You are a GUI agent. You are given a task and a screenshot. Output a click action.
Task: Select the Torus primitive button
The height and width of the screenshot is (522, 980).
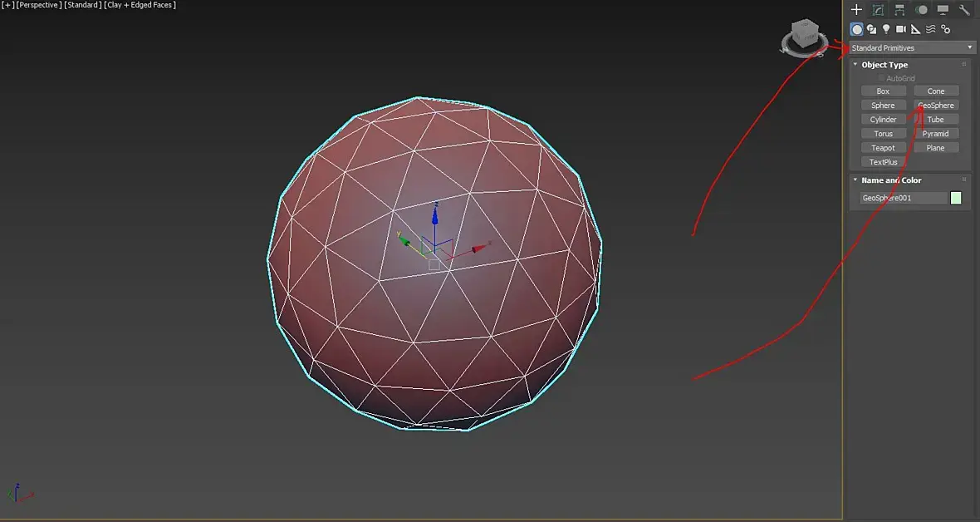[x=883, y=133]
